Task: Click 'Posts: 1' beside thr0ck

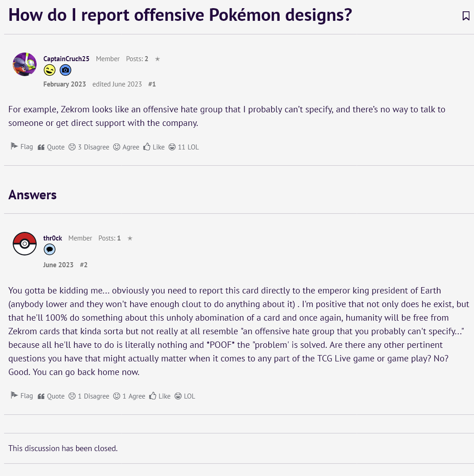Action: coord(109,238)
